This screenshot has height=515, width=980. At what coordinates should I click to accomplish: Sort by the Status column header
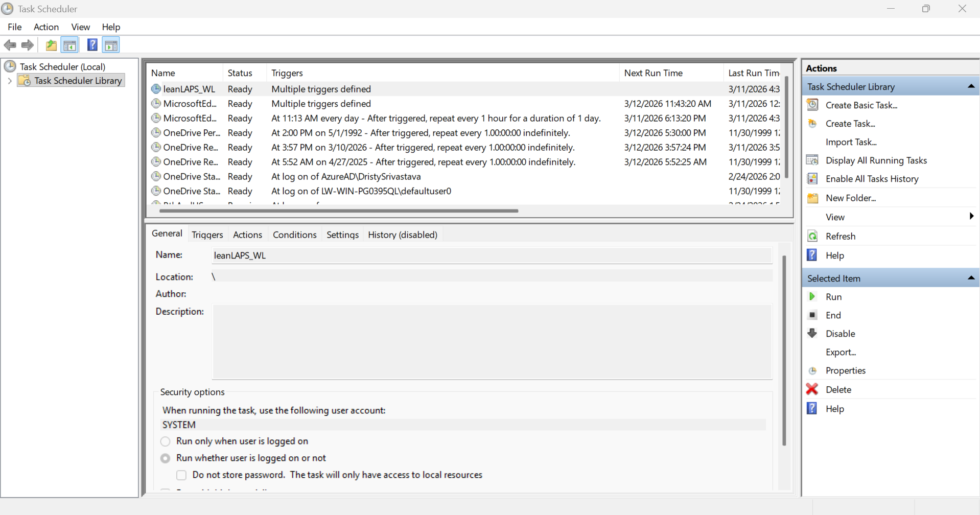click(x=245, y=73)
